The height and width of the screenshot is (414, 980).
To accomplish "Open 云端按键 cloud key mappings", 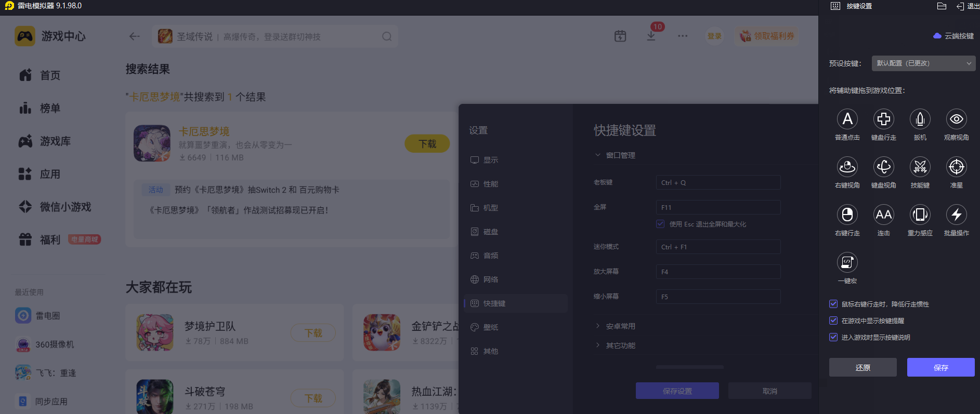I will click(953, 36).
